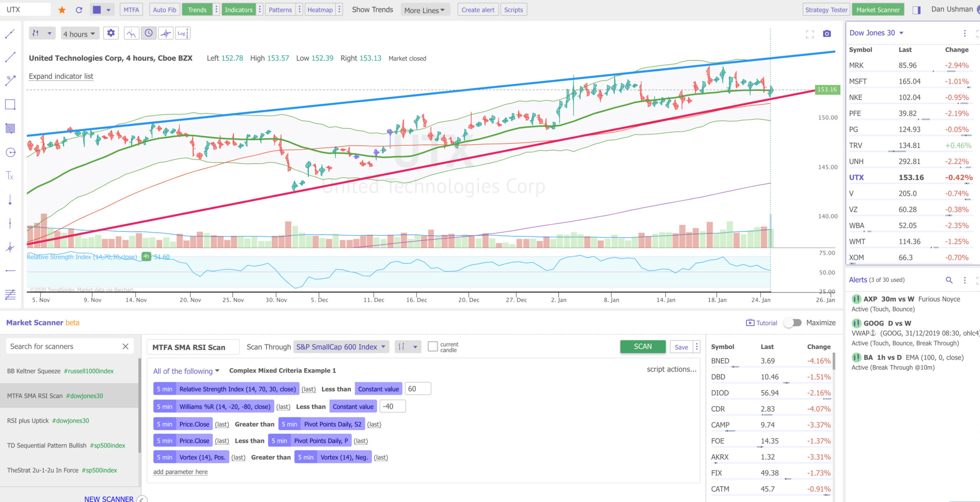Open the Strategy Tester
The image size is (980, 502).
(x=826, y=10)
